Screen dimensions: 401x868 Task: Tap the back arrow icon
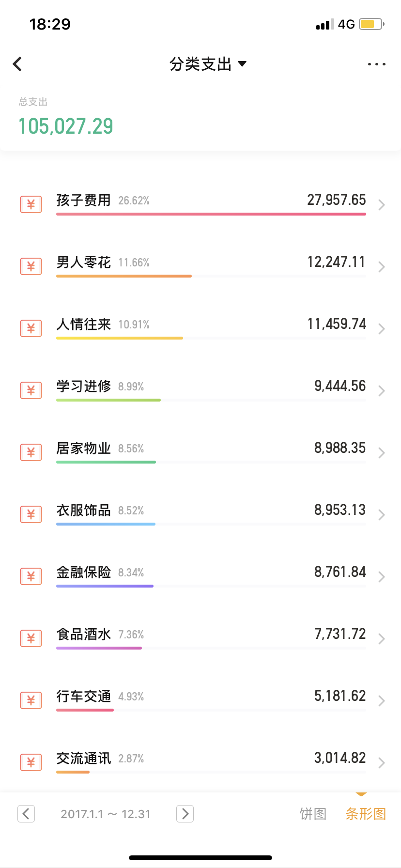18,64
